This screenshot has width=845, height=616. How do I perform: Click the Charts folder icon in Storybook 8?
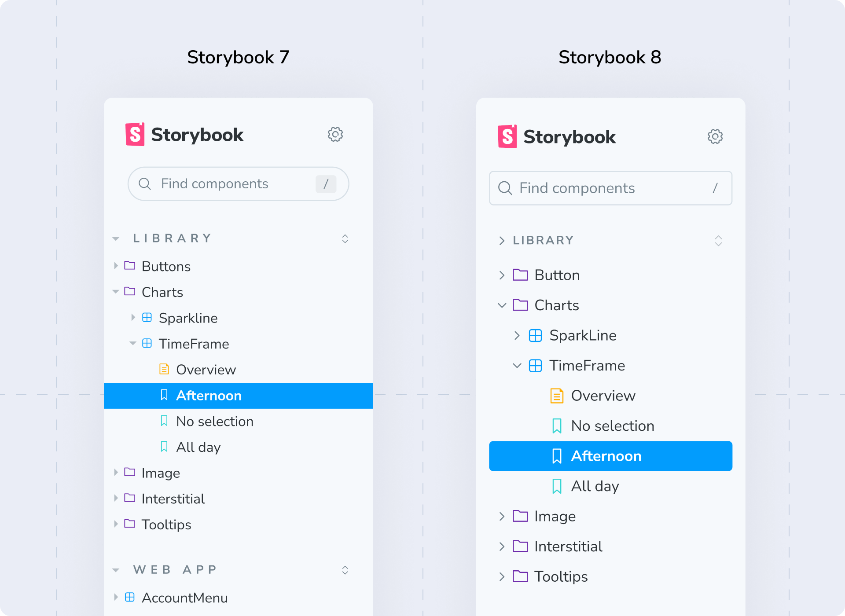pos(521,305)
